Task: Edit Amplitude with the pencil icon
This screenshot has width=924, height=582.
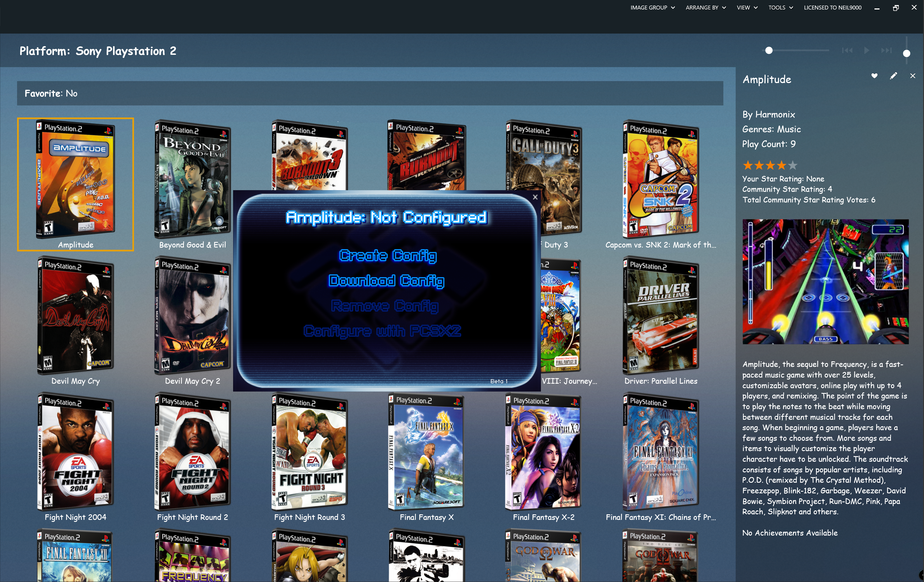Action: tap(893, 76)
